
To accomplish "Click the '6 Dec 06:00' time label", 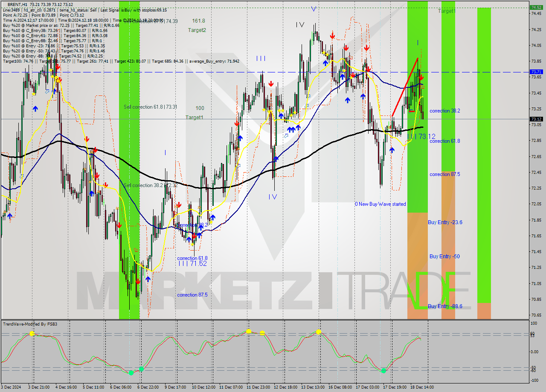I will 121,387.
